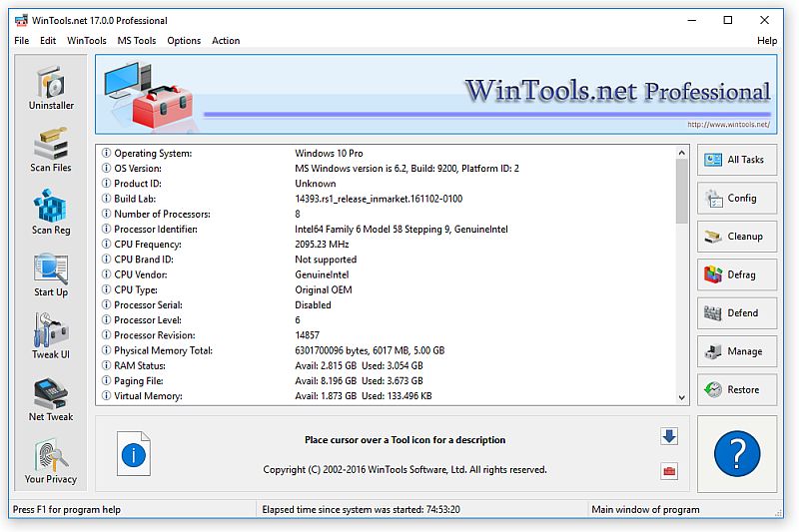Open the Options menu

[184, 41]
